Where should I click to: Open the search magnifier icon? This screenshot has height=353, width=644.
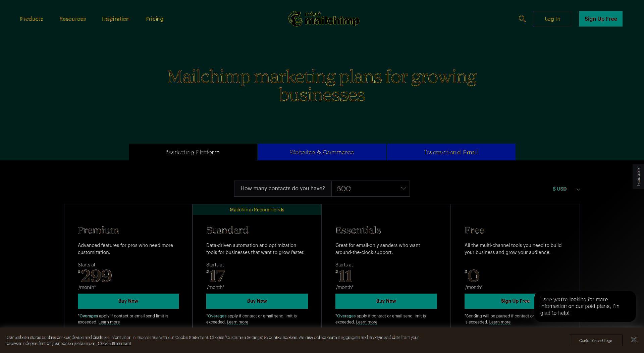pyautogui.click(x=522, y=19)
